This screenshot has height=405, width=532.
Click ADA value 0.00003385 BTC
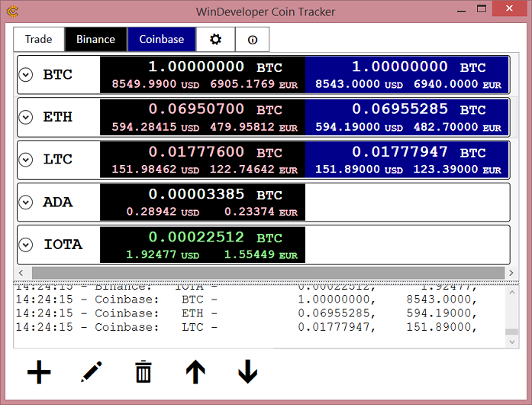pos(215,195)
